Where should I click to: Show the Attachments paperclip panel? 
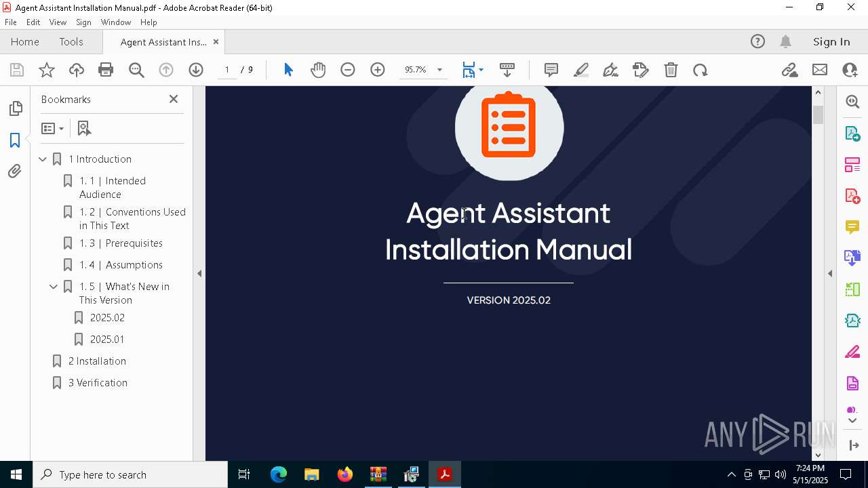[15, 171]
